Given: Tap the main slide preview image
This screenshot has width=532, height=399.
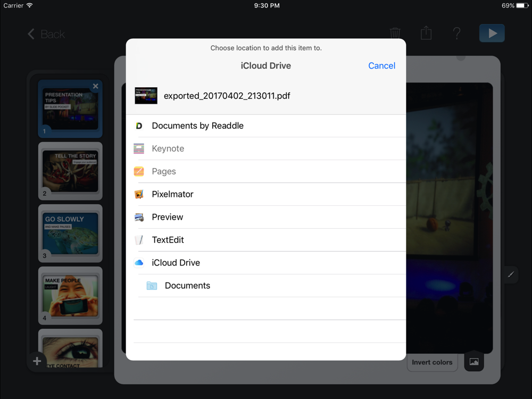Looking at the screenshot, I should [449, 218].
